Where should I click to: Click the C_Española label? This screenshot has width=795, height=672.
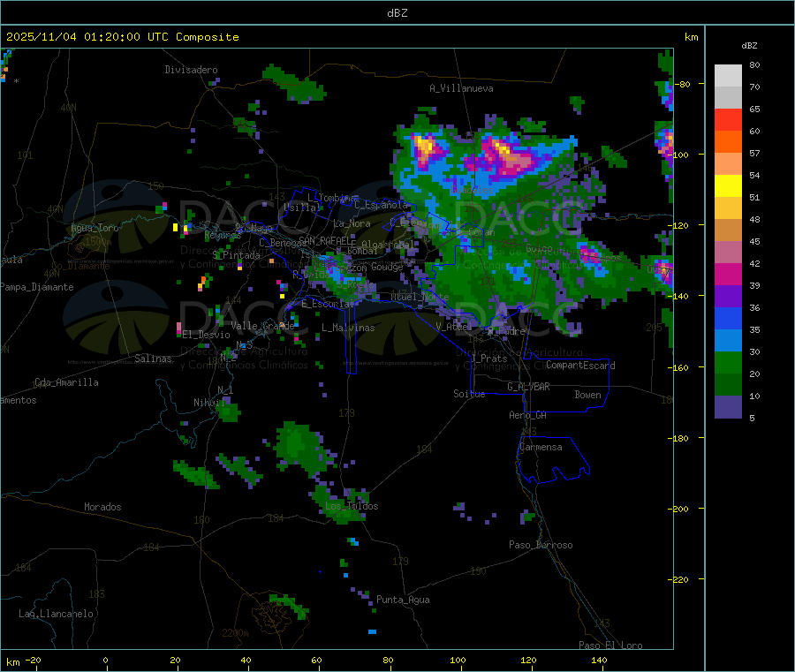click(x=381, y=205)
